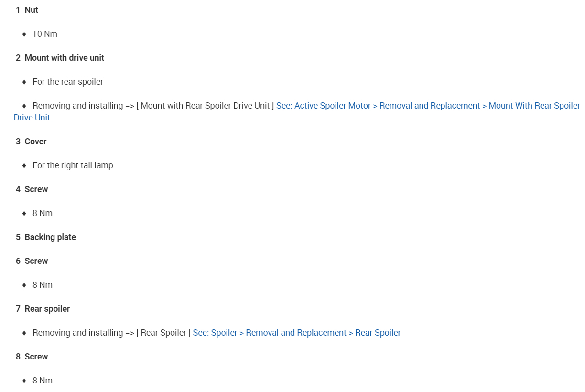Viewport: 585px width, 392px height.
Task: Select the '5 Backing plate' heading
Action: click(46, 237)
